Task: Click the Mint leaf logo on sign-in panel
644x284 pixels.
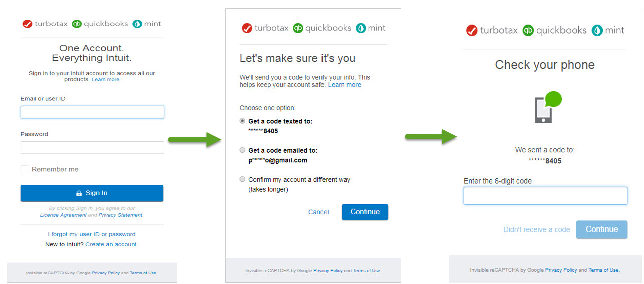Action: tap(137, 24)
